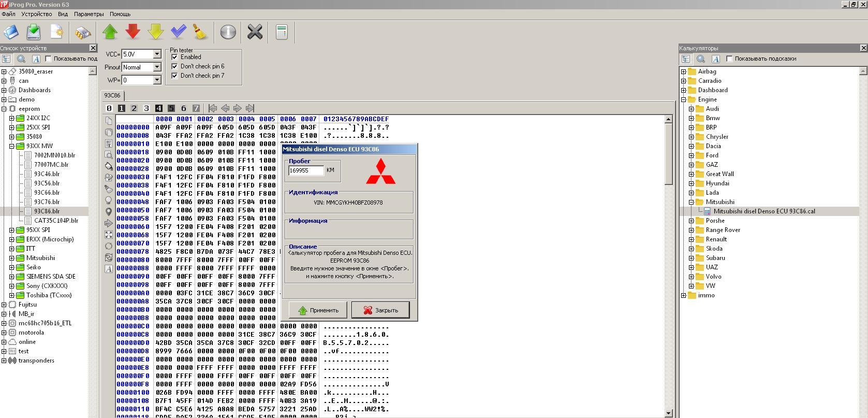Open the VCC voltage dropdown
The height and width of the screenshot is (418, 868).
click(x=156, y=54)
